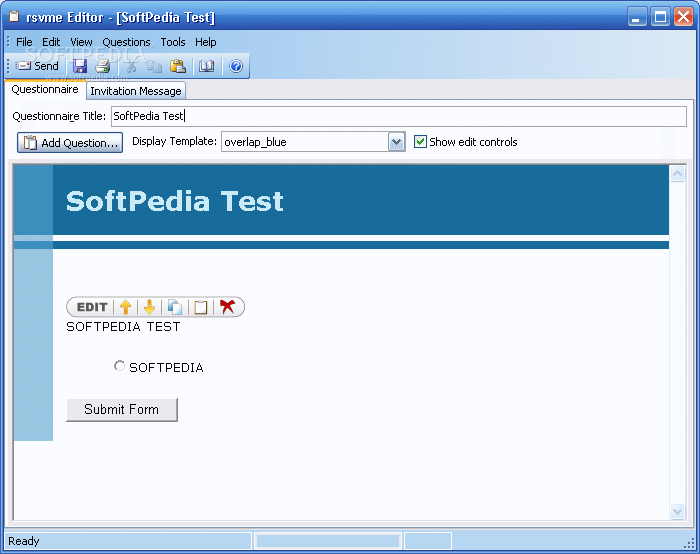700x554 pixels.
Task: Open Display Template dropdown arrow
Action: tap(396, 142)
